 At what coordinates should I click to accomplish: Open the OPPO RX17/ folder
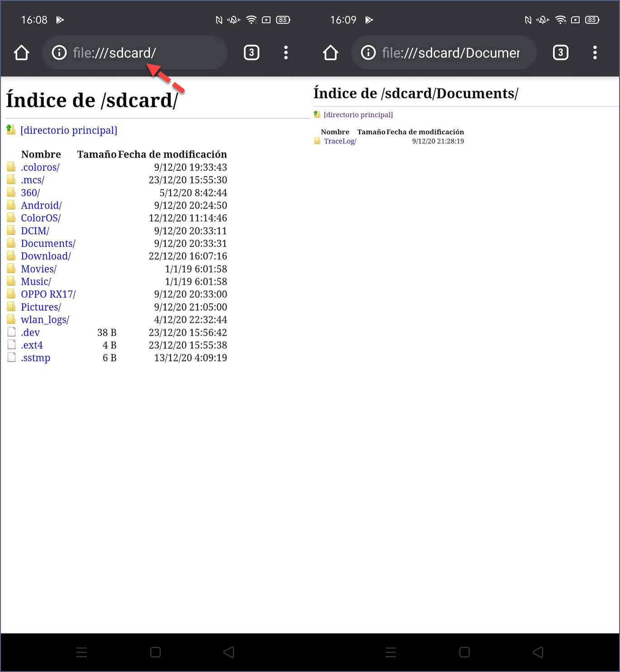click(x=48, y=294)
